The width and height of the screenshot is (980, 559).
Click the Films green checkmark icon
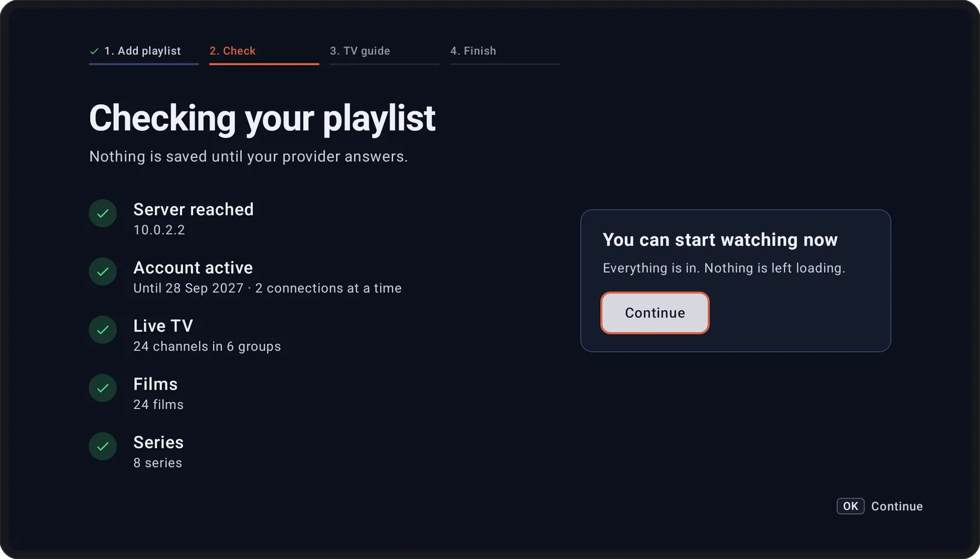click(x=103, y=388)
